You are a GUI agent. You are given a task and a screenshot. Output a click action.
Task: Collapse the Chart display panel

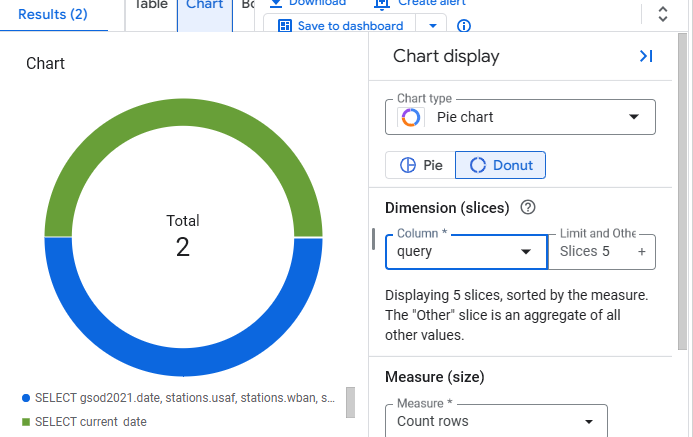point(646,56)
